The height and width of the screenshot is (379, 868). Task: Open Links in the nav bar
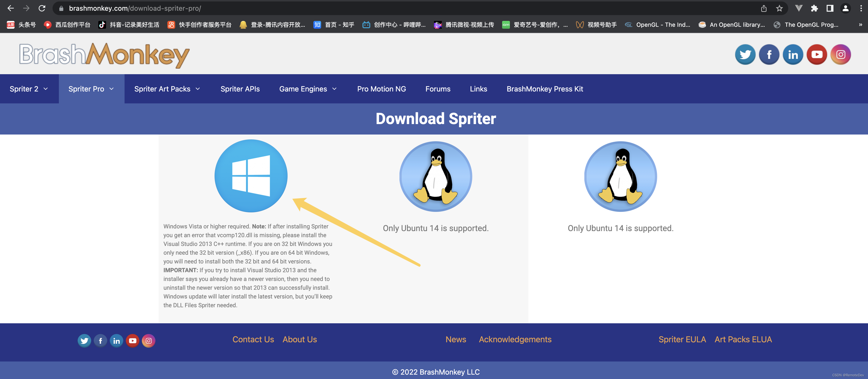tap(479, 89)
